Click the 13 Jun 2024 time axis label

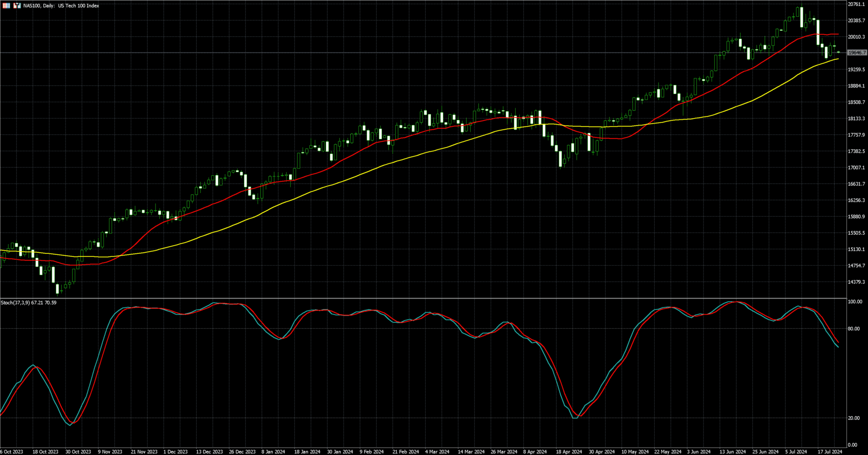tap(733, 451)
